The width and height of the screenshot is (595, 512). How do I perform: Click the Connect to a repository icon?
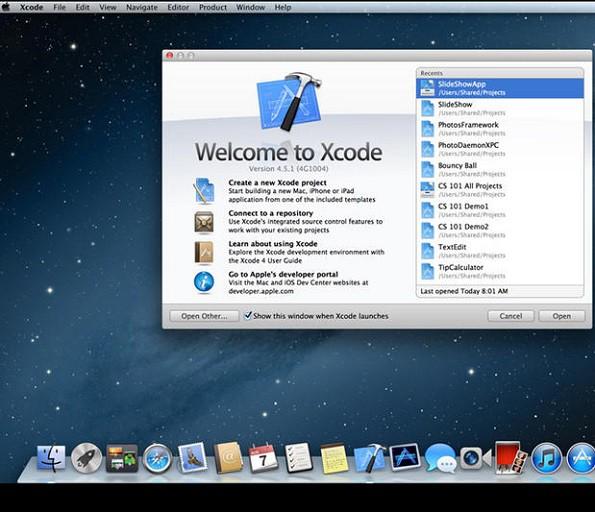(204, 222)
